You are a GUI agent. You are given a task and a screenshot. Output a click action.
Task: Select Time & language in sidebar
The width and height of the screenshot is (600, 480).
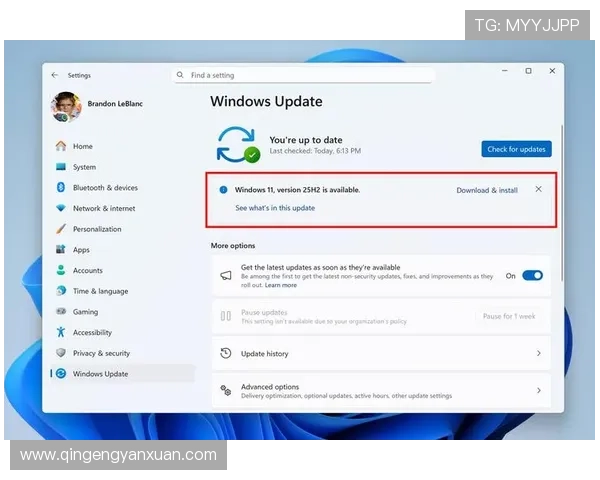coord(100,291)
